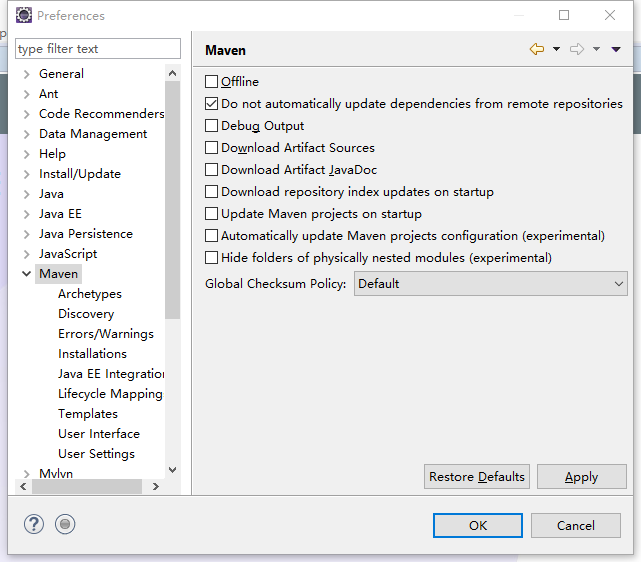Click the Help question mark icon

(34, 524)
